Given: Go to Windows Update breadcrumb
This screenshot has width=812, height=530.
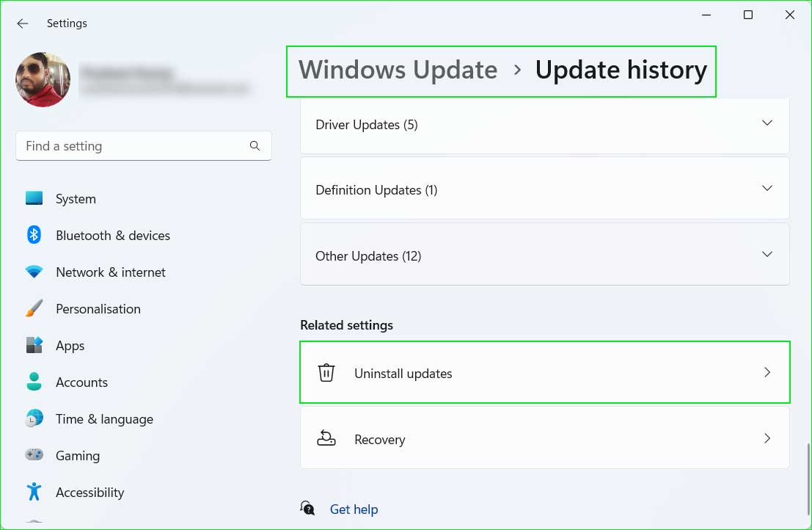Looking at the screenshot, I should click(x=398, y=70).
